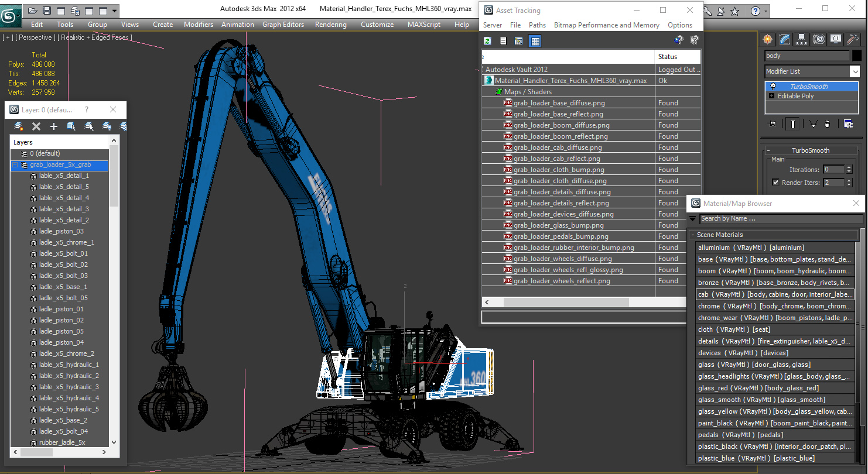This screenshot has width=868, height=474.
Task: Click the Save File toolbar icon
Action: [47, 11]
